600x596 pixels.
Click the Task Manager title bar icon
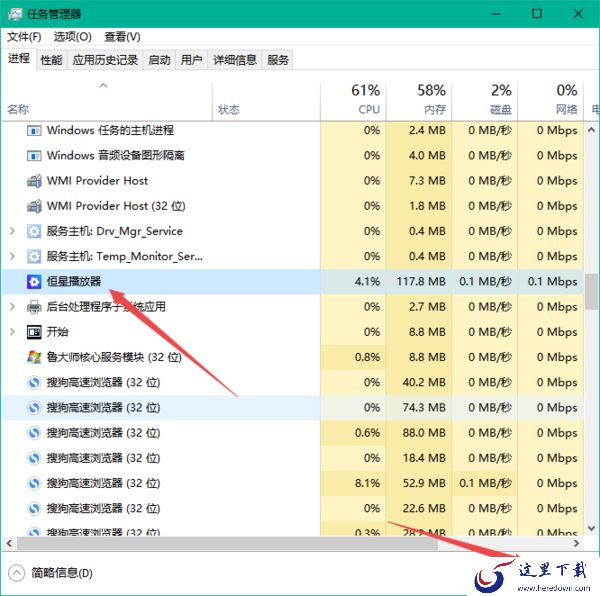(x=15, y=14)
